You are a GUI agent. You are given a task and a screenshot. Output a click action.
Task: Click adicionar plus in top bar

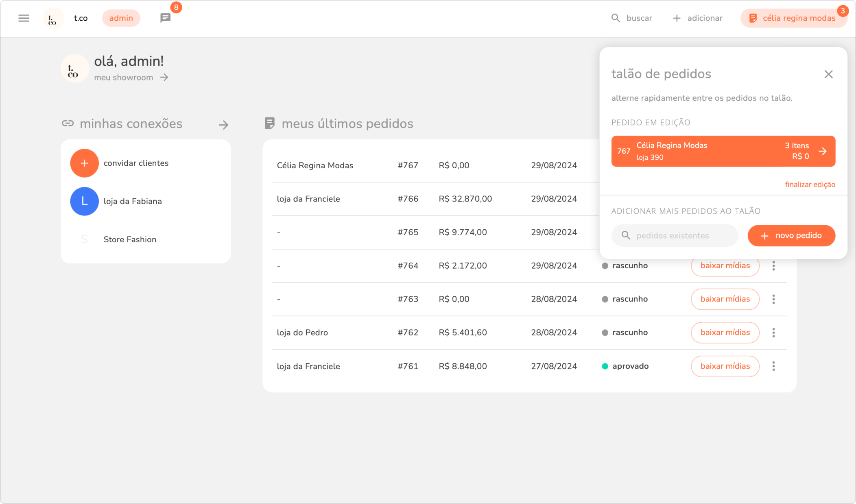point(677,18)
